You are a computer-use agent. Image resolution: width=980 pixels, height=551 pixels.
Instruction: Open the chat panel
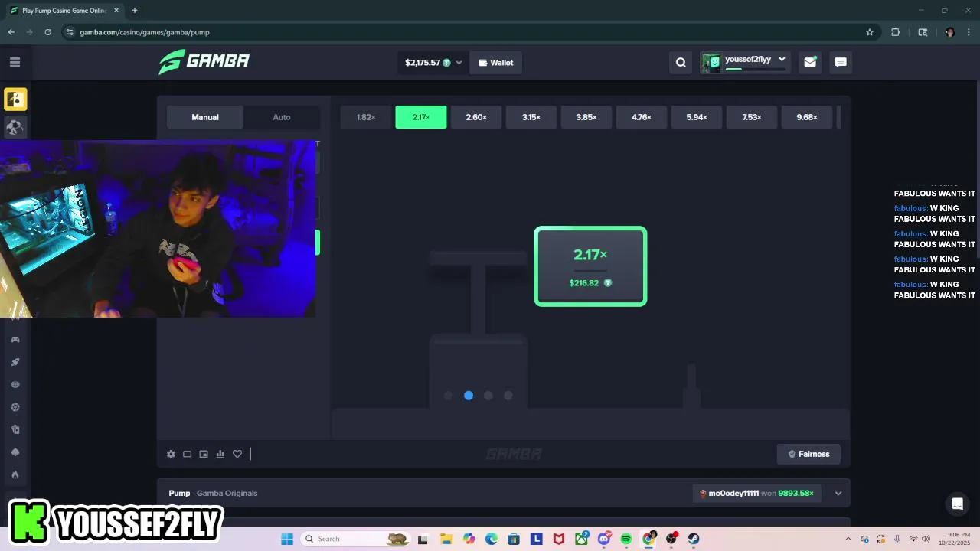point(841,63)
